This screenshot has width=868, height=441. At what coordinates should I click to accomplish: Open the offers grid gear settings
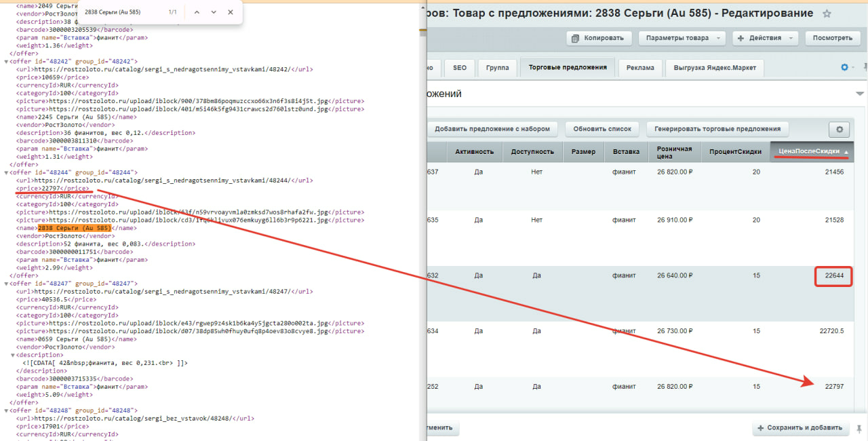point(840,129)
